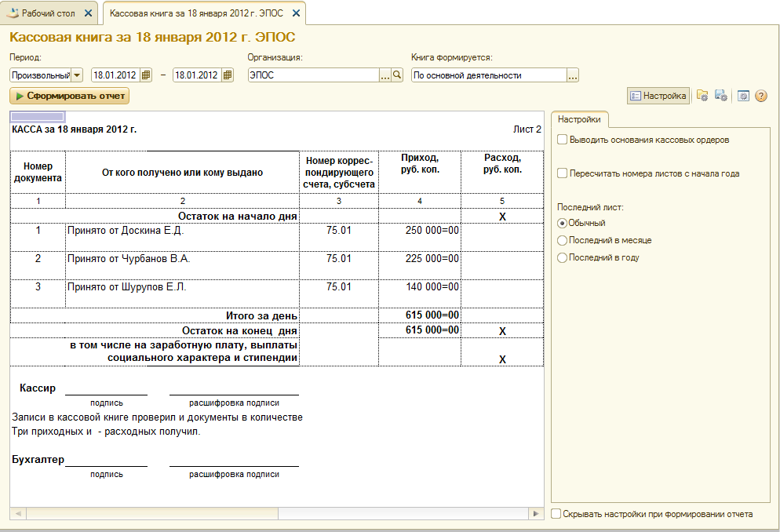Open calendar picker for the end date
780x532 pixels.
click(x=228, y=75)
